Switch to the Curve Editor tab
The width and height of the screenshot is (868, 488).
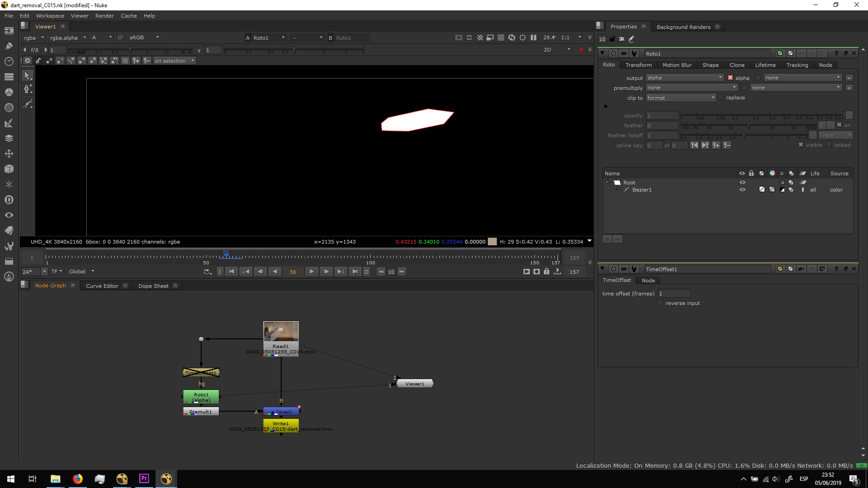coord(102,286)
